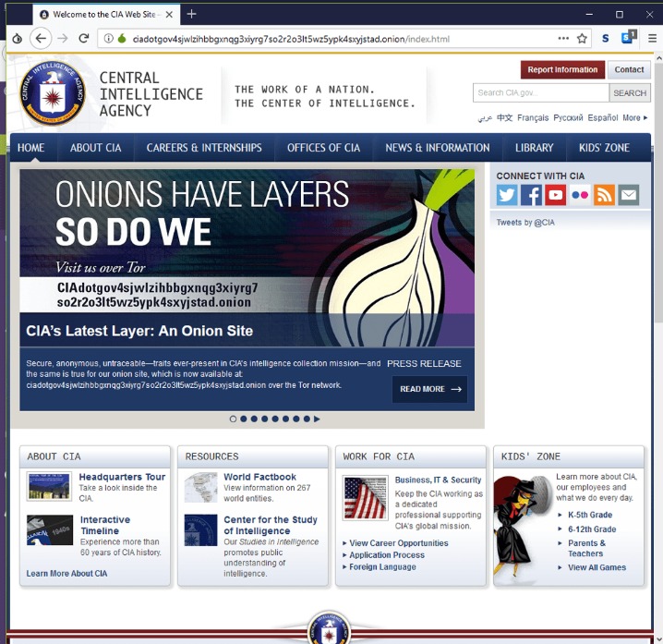The image size is (663, 644).
Task: Open the World Factbook link
Action: (x=259, y=477)
